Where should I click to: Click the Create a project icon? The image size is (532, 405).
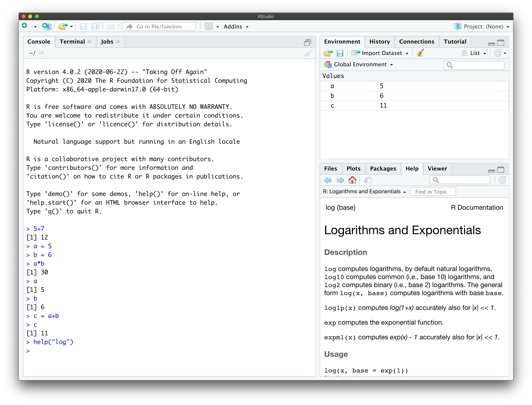(47, 26)
